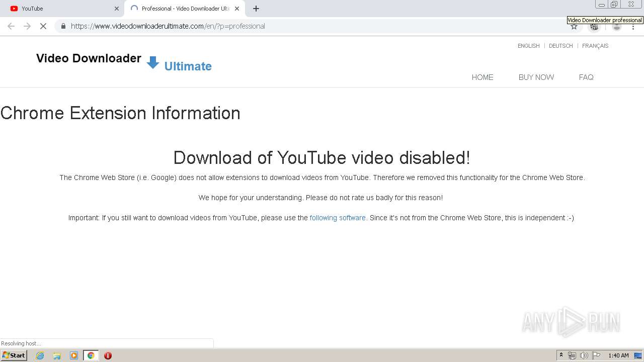Follow the 'following software' link

point(338,218)
